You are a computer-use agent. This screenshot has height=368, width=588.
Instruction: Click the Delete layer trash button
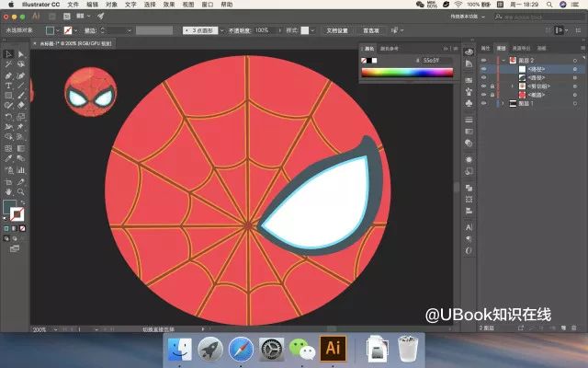tap(573, 328)
